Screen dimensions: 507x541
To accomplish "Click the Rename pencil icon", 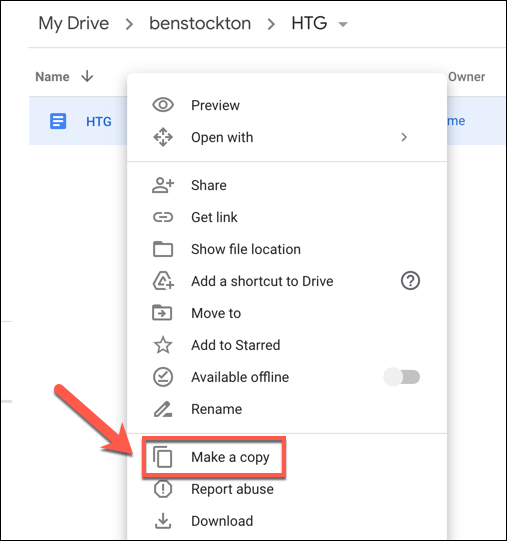I will 163,409.
